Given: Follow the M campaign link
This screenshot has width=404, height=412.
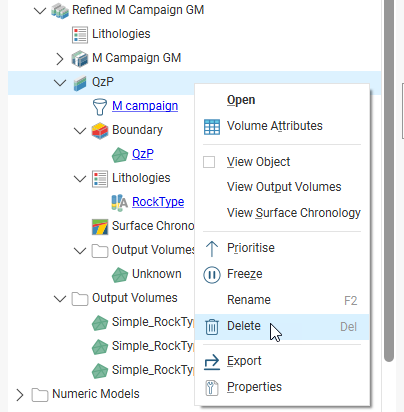Looking at the screenshot, I should [145, 106].
